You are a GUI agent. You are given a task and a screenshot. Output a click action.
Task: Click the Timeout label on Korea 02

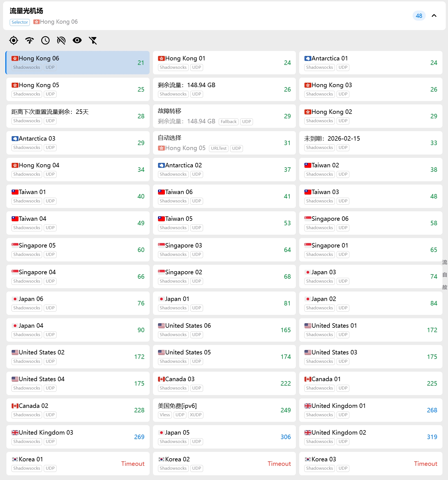(279, 464)
